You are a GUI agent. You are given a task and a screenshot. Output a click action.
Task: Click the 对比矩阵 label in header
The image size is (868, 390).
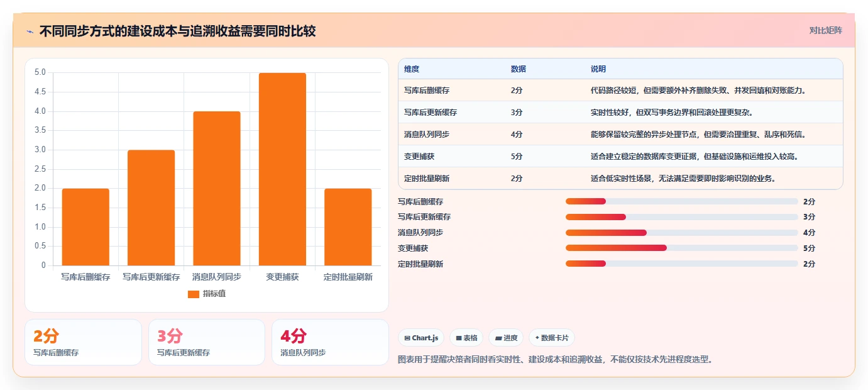[825, 30]
